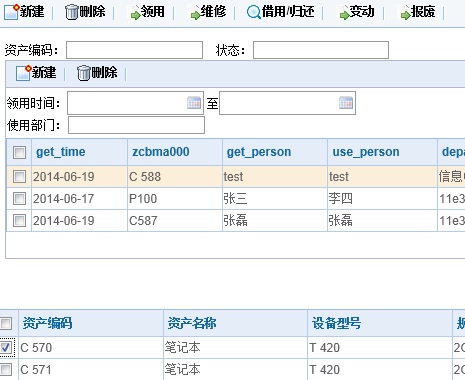
Task: Open the 维修 action in toolbar
Action: tap(208, 12)
